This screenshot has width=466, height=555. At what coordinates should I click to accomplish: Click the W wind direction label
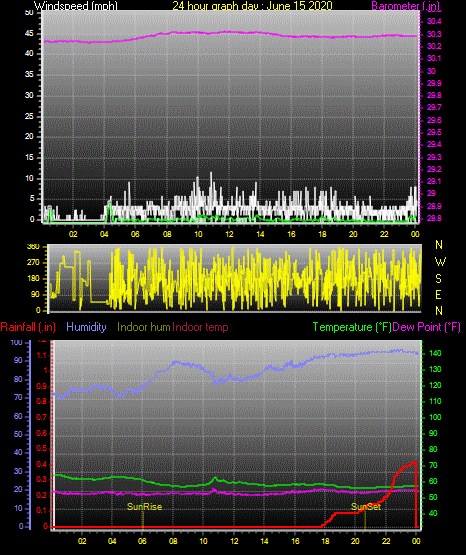tap(440, 262)
